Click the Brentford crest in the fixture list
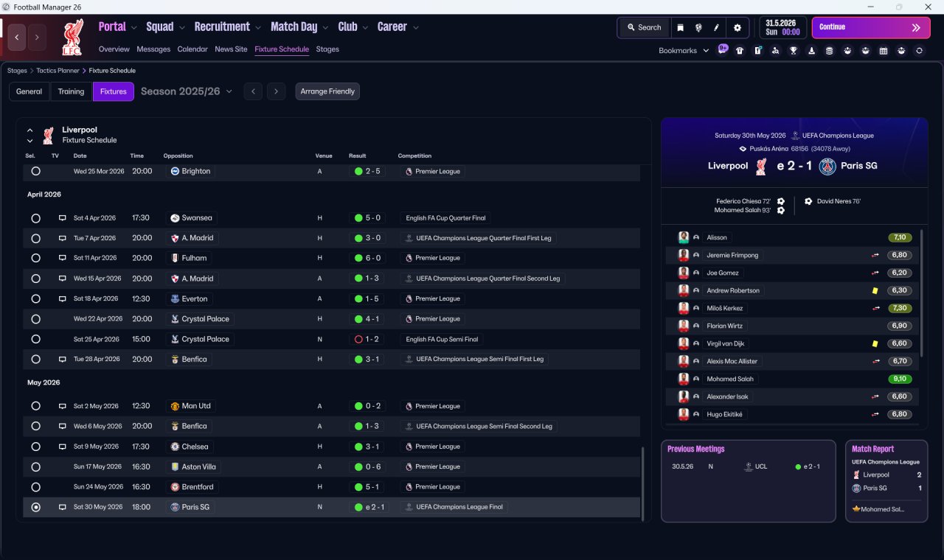 175,487
